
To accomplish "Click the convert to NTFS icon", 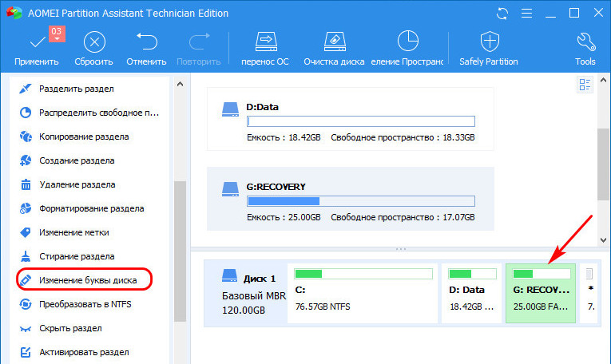I will [26, 304].
